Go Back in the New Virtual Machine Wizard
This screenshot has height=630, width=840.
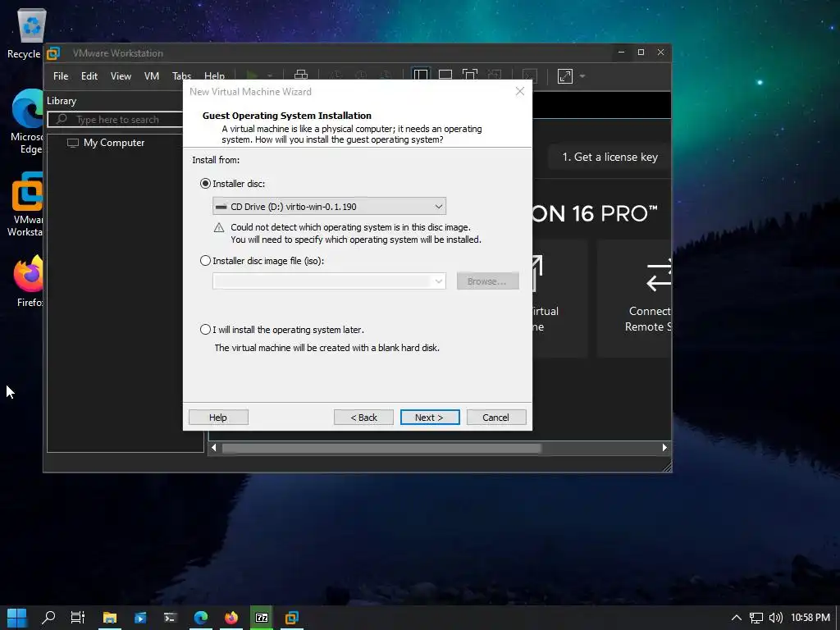pos(363,418)
